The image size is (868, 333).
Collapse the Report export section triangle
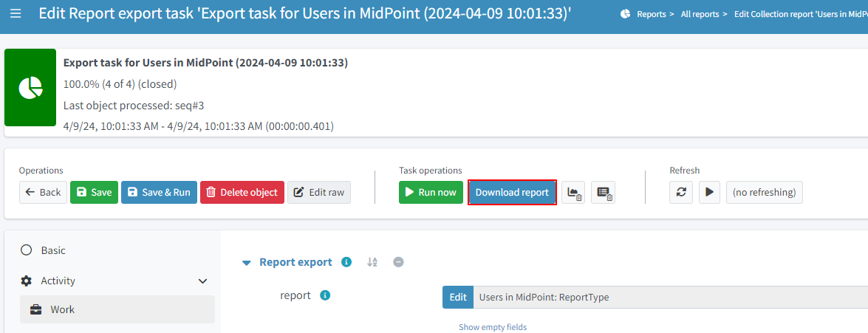click(x=247, y=263)
